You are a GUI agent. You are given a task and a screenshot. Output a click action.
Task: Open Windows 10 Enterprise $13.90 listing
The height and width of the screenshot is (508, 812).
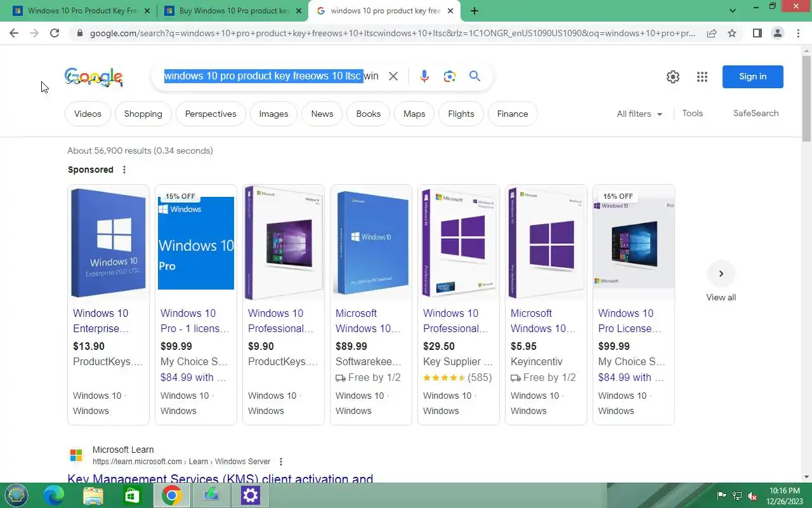click(101, 321)
